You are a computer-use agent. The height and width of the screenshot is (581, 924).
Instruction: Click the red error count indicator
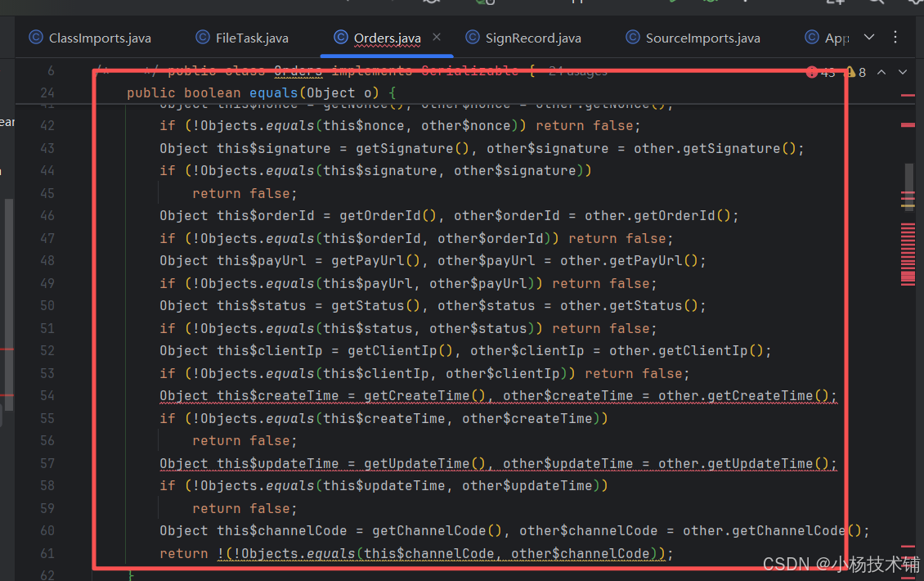click(821, 73)
